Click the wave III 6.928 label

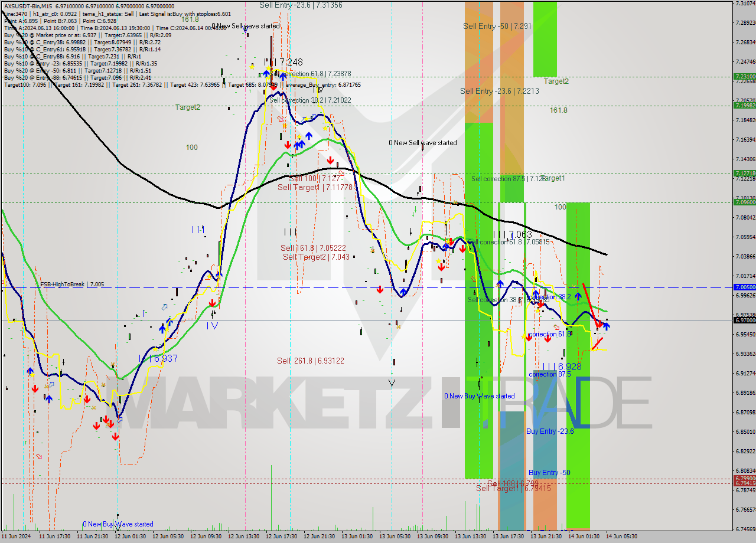point(562,367)
